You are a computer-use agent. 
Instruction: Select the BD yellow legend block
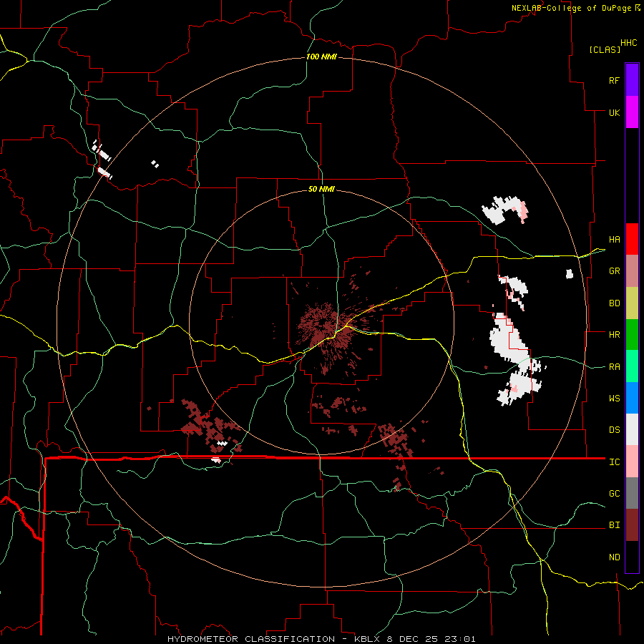632,303
